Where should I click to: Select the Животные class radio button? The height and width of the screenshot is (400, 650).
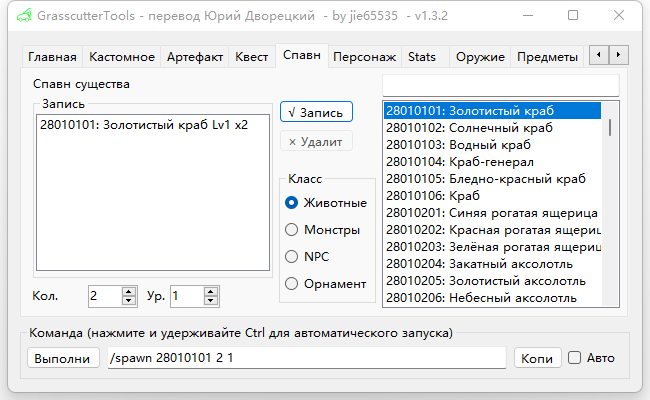coord(292,202)
